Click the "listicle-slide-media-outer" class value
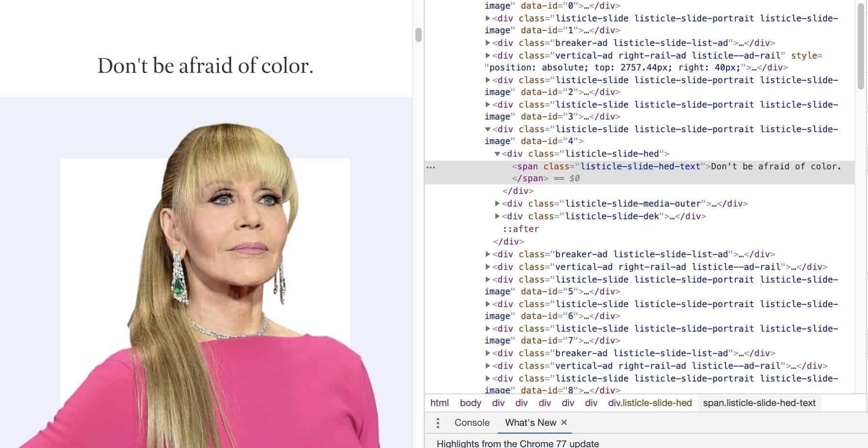The height and width of the screenshot is (448, 868). tap(633, 204)
